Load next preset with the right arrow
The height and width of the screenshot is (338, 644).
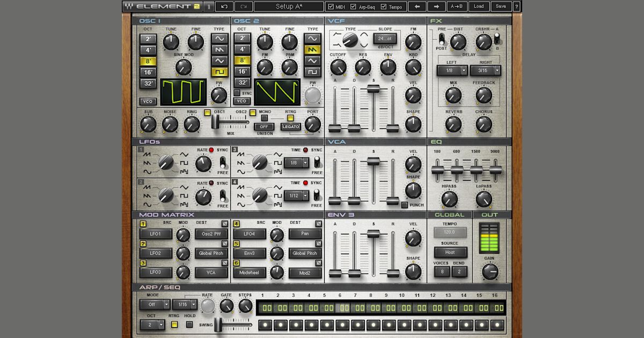click(436, 6)
